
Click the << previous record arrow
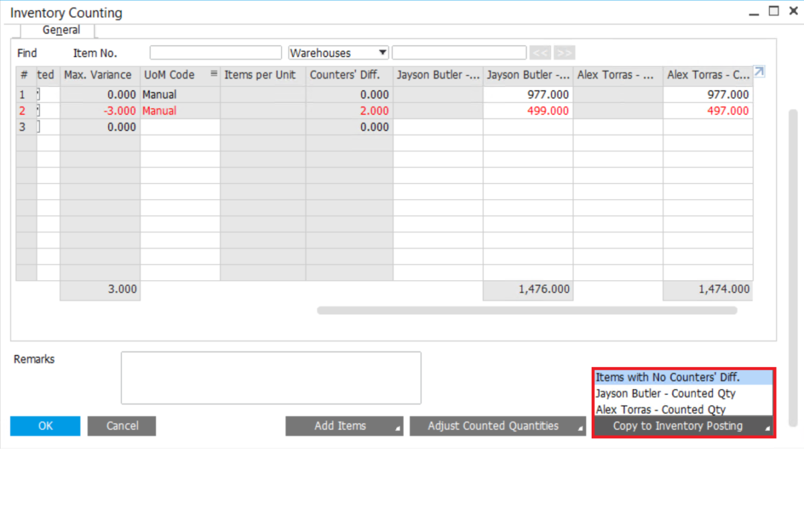tap(540, 52)
